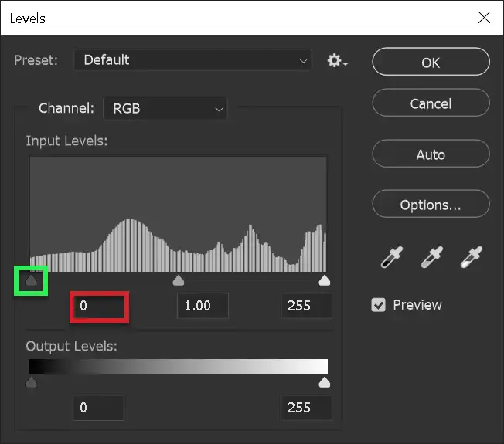Click the output white slider handle
The width and height of the screenshot is (504, 444).
pos(325,382)
